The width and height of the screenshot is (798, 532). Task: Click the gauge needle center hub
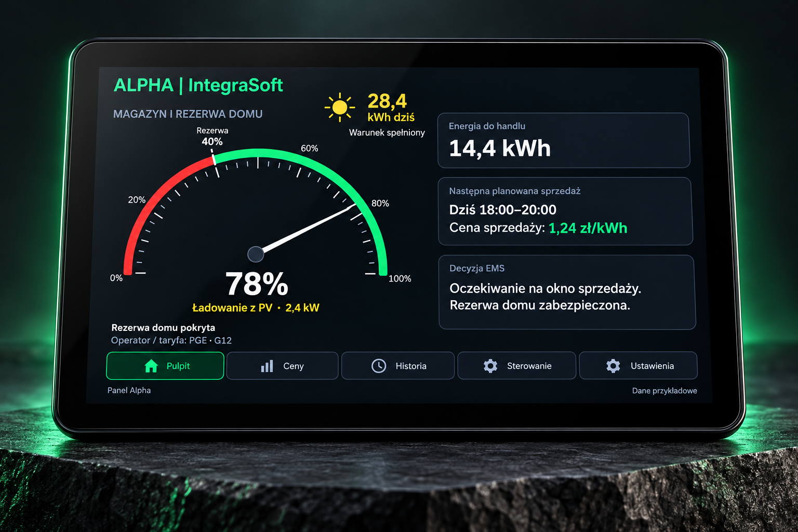coord(256,254)
